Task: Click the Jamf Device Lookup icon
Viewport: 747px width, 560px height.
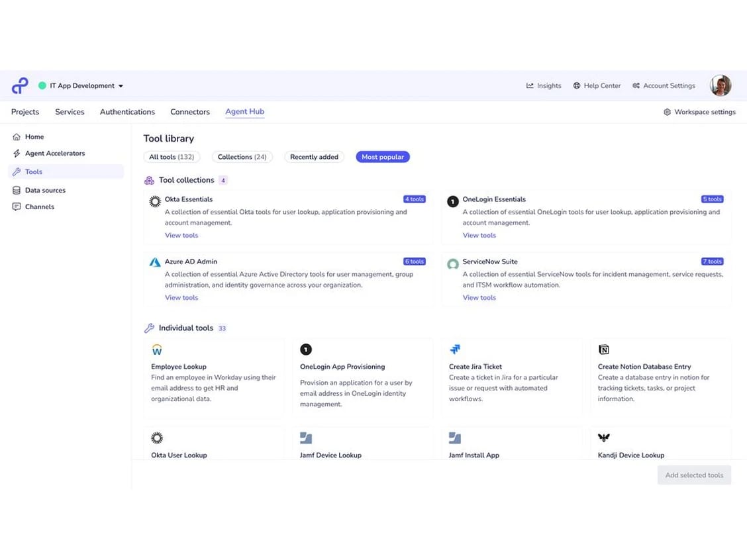Action: pos(306,438)
